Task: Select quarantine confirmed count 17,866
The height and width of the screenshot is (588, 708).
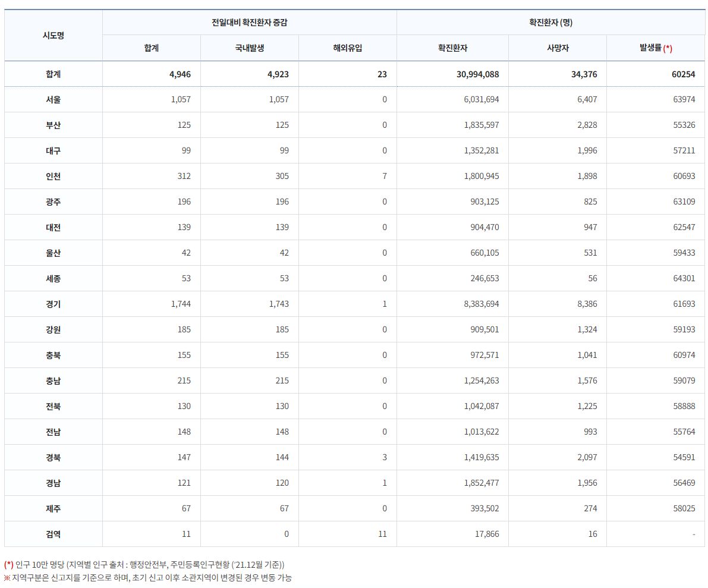Action: [x=487, y=534]
